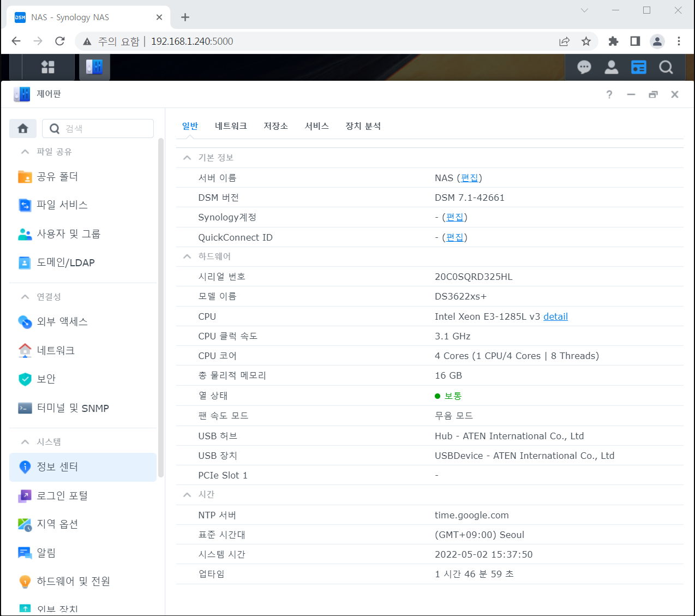Click the 16 GB memory value
This screenshot has width=695, height=616.
448,375
